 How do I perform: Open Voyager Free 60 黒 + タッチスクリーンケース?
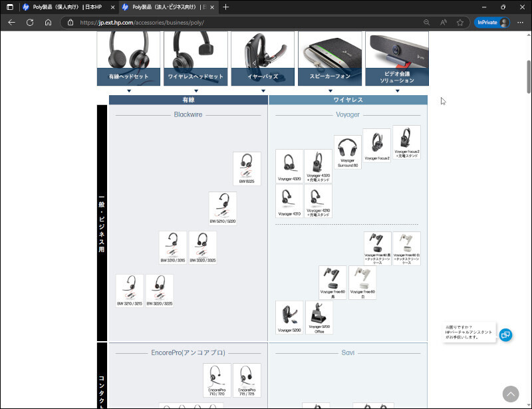[x=378, y=249]
